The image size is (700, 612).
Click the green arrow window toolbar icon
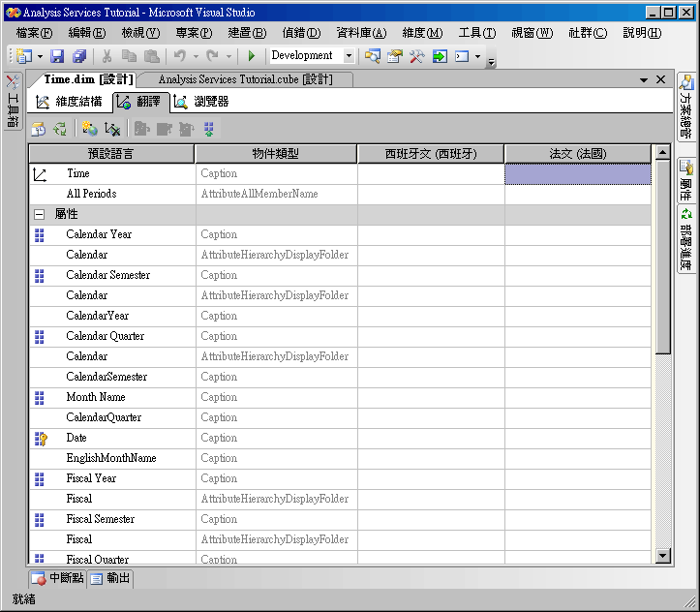point(440,56)
